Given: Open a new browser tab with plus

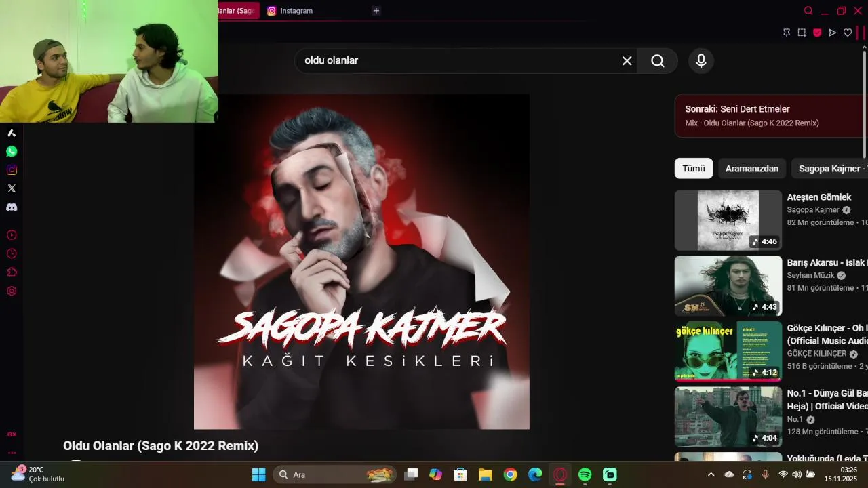Looking at the screenshot, I should (x=376, y=11).
